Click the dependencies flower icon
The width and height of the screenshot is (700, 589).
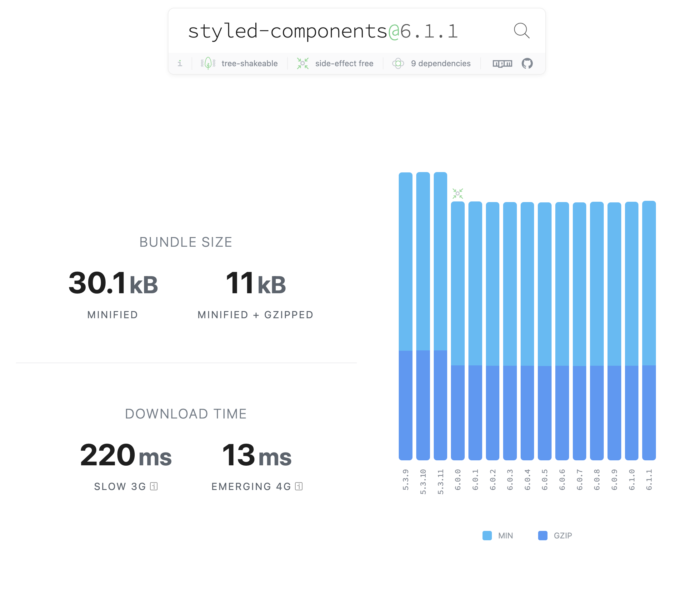click(398, 63)
